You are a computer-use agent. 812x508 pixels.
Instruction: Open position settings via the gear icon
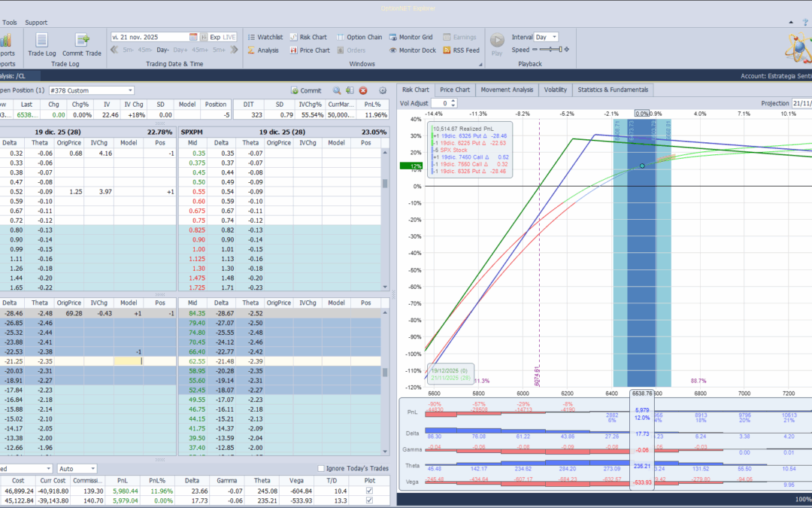click(x=383, y=90)
